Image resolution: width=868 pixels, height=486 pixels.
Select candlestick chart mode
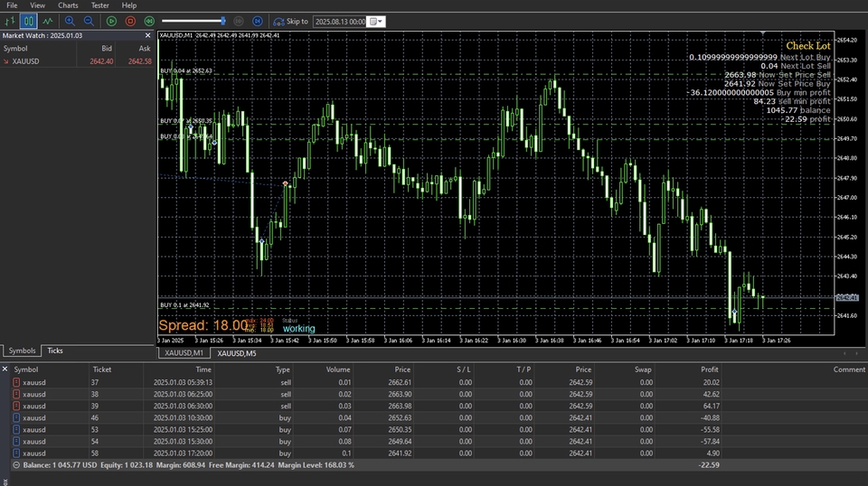coord(28,20)
